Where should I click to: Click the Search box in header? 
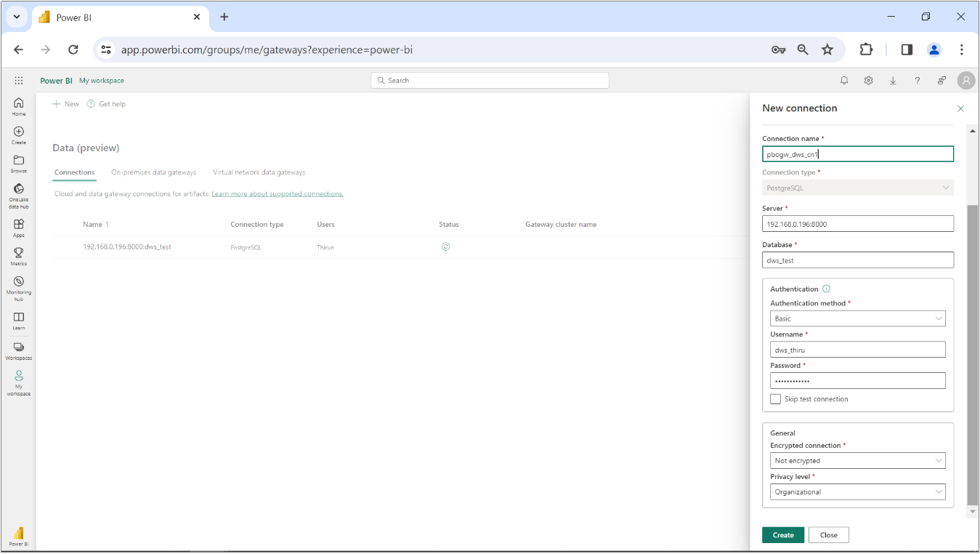[x=490, y=81]
